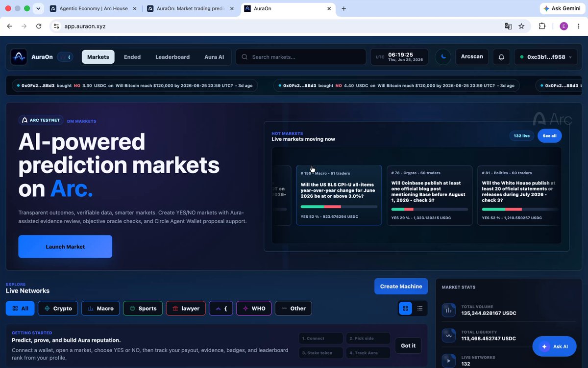Go to the Aura AI tab
The width and height of the screenshot is (588, 368).
[214, 57]
